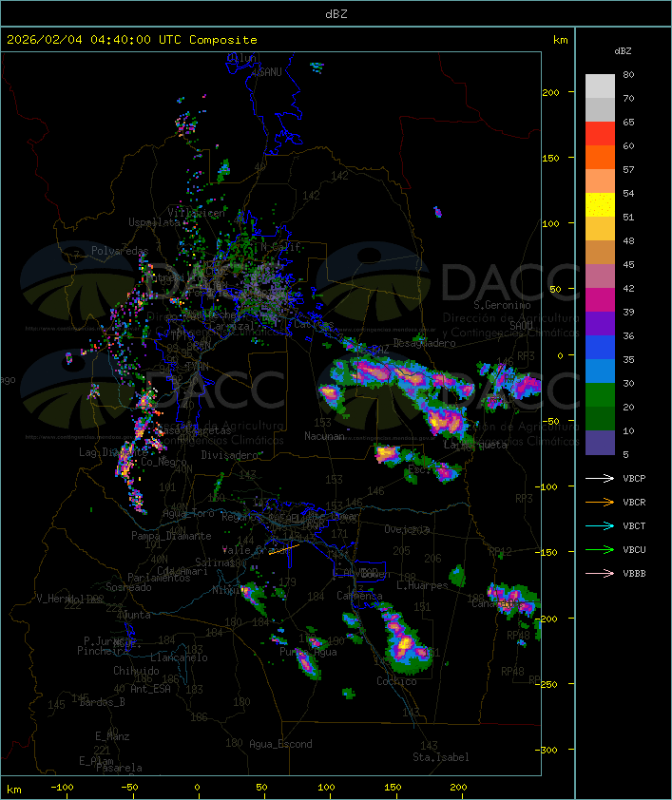Viewport: 672px width, 800px height.
Task: Click the VBCP legend label
Action: 634,479
